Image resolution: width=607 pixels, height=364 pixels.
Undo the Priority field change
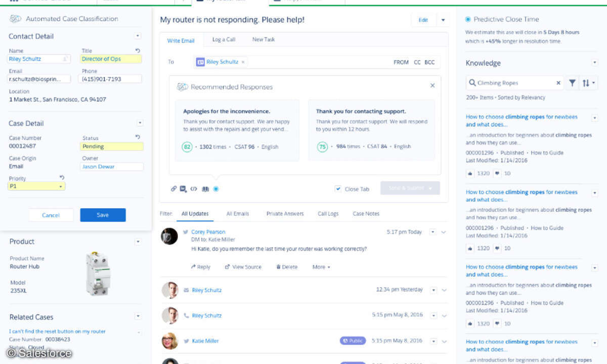(x=62, y=177)
